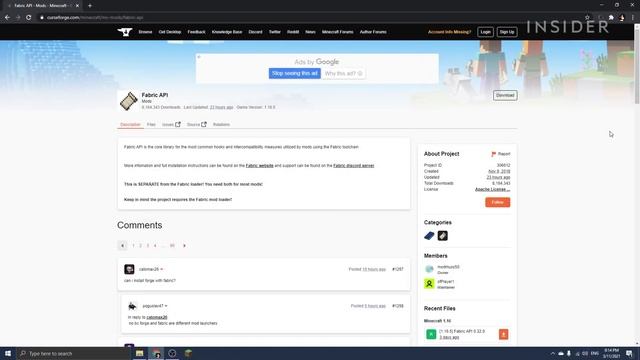Viewport: 640px width, 360px height.
Task: Open the Chrome icon in the taskbar
Action: (x=156, y=353)
